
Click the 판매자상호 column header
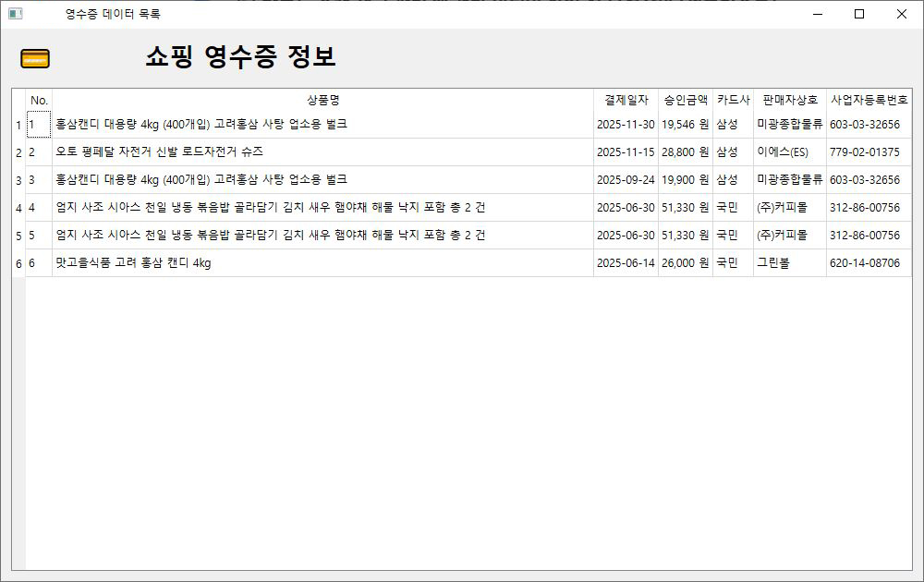[x=789, y=100]
